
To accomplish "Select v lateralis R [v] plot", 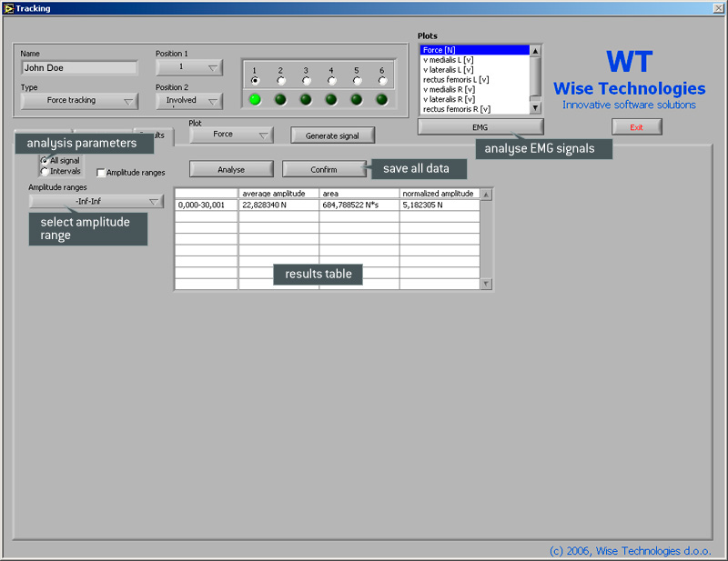I will [x=474, y=99].
